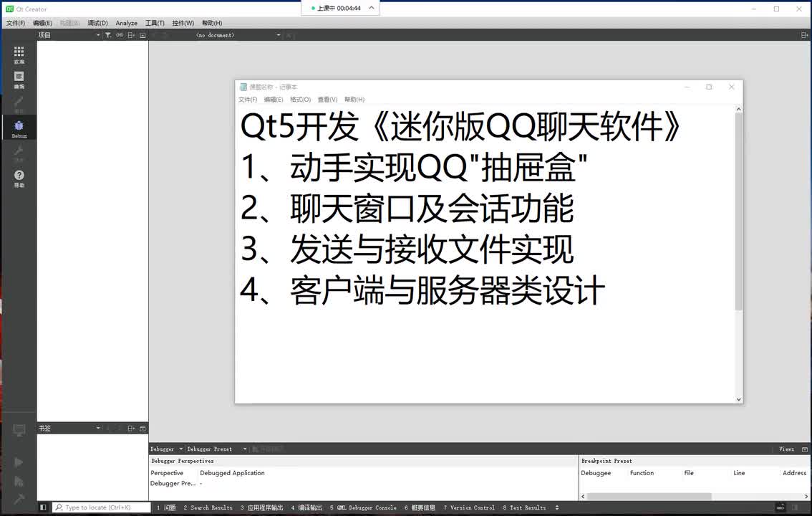Image resolution: width=812 pixels, height=516 pixels.
Task: Switch to Edit mode in sidebar
Action: [19, 80]
